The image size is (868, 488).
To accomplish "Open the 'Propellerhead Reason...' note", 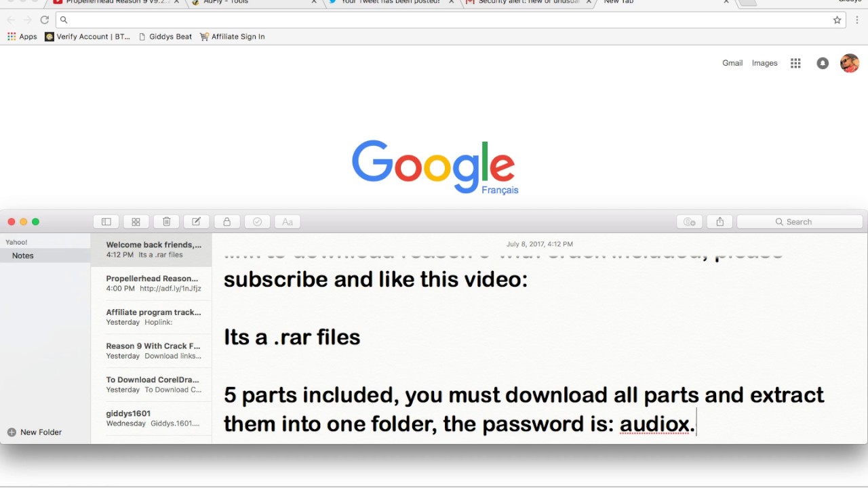I will click(x=151, y=283).
